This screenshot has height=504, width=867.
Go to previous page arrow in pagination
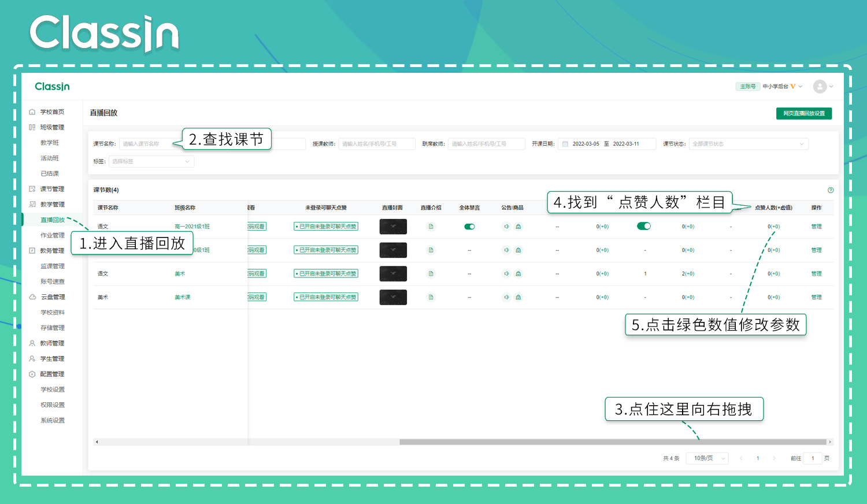741,458
